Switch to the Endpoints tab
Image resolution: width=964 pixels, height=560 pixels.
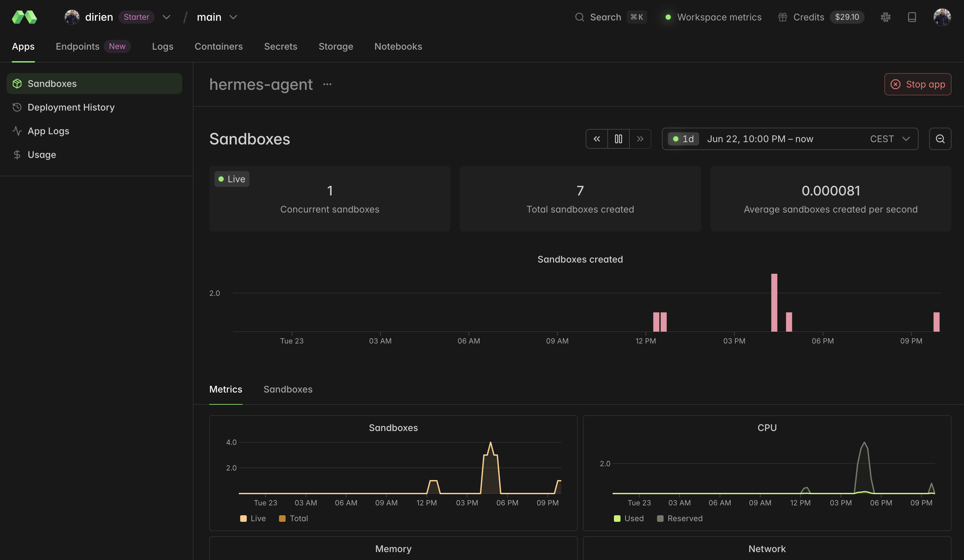pyautogui.click(x=78, y=46)
